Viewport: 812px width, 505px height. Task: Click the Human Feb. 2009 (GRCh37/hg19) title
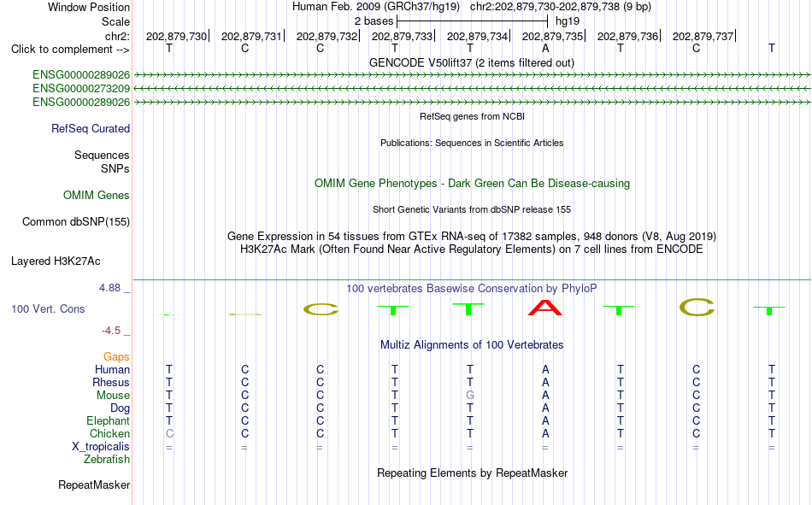375,7
